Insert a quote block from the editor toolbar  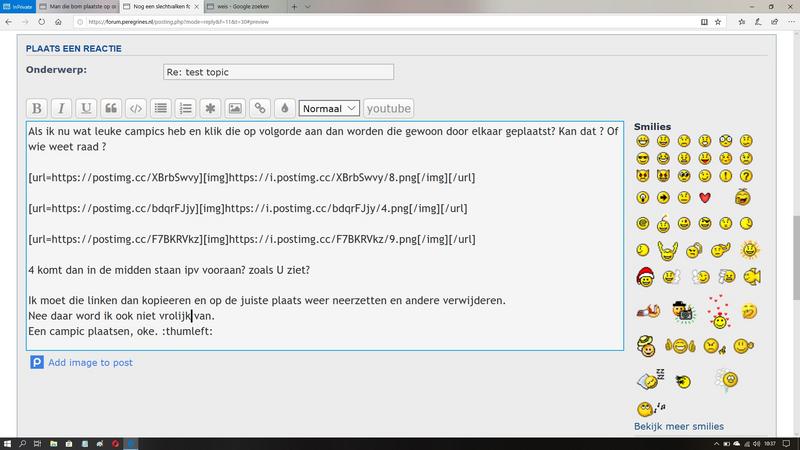pyautogui.click(x=111, y=108)
